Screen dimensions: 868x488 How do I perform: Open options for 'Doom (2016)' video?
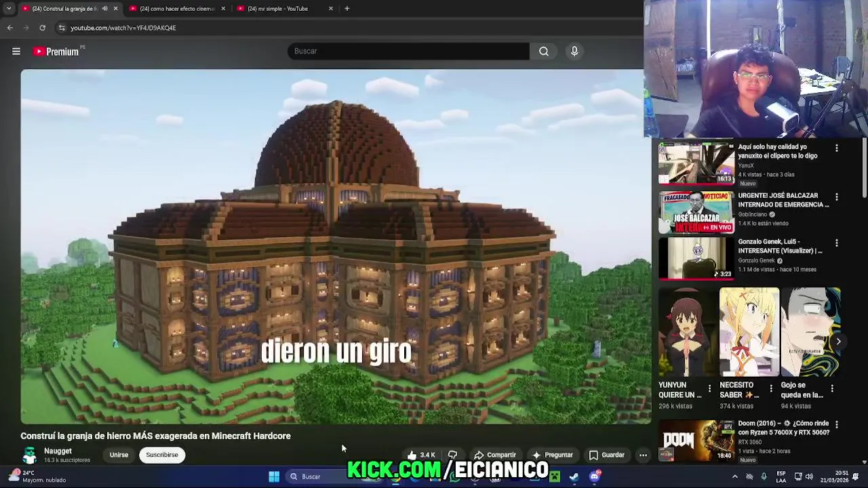tap(836, 424)
